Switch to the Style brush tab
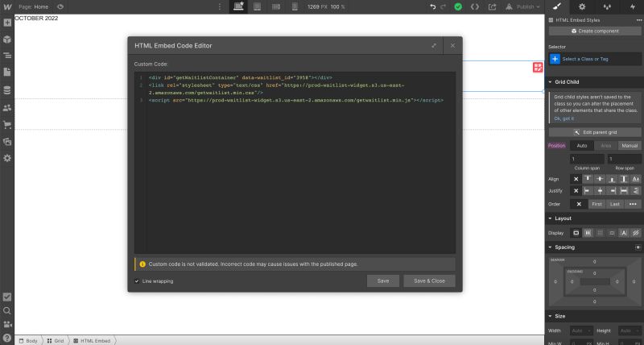644x345 pixels. (557, 6)
